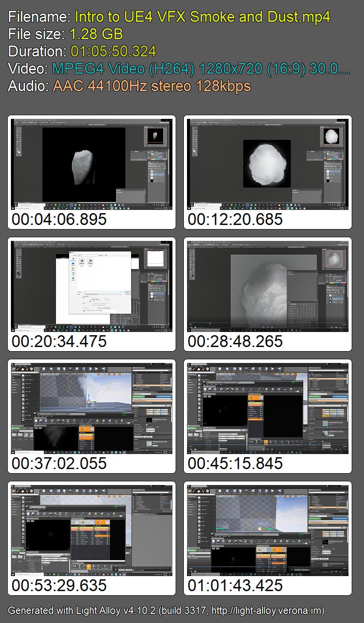View the thumbnail above 00:53:29.635
This screenshot has width=364, height=623.
(91, 531)
